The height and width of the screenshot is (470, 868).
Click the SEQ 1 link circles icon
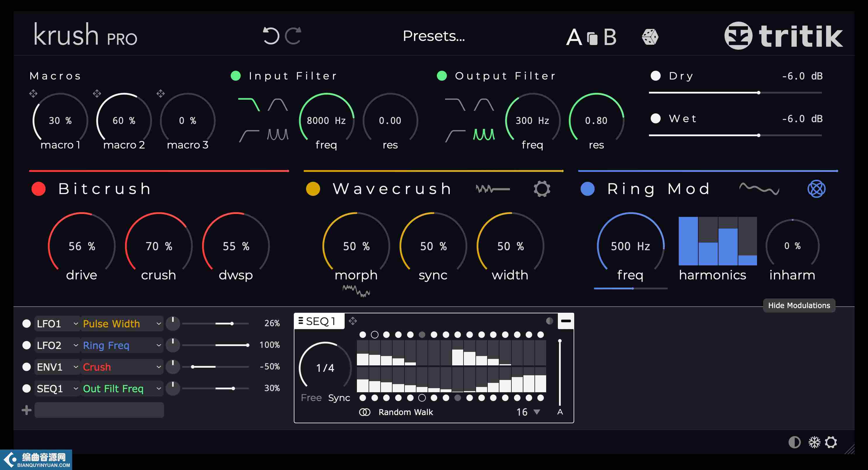[364, 412]
